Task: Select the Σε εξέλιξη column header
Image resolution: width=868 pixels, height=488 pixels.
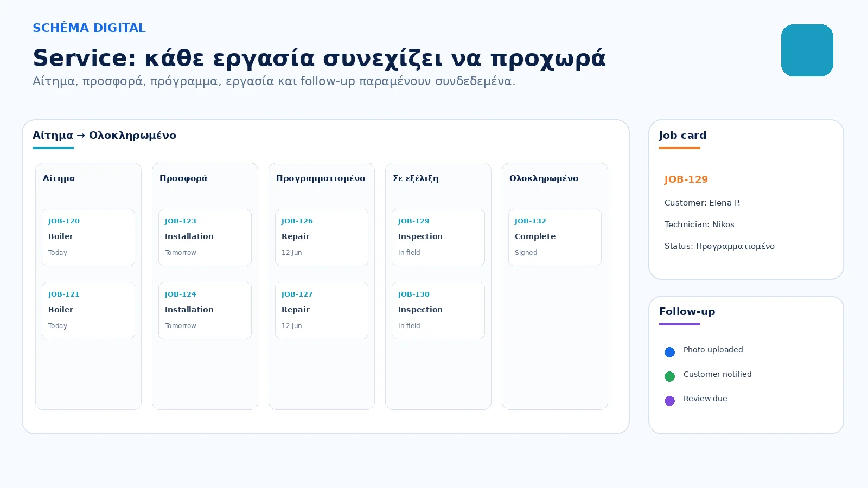Action: click(x=416, y=178)
